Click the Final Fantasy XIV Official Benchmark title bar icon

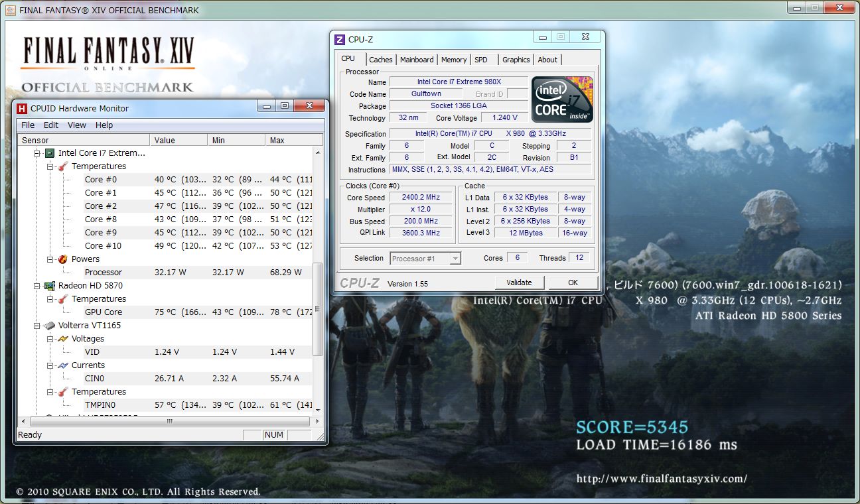point(10,10)
